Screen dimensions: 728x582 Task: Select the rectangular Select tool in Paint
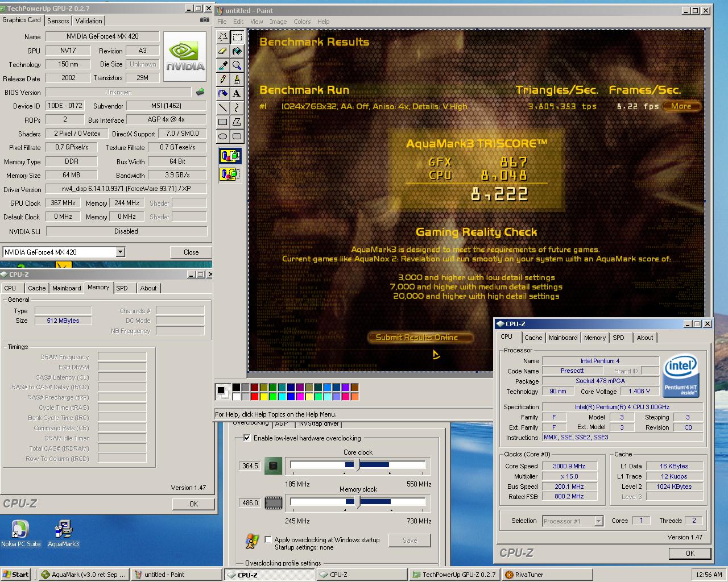[x=237, y=37]
